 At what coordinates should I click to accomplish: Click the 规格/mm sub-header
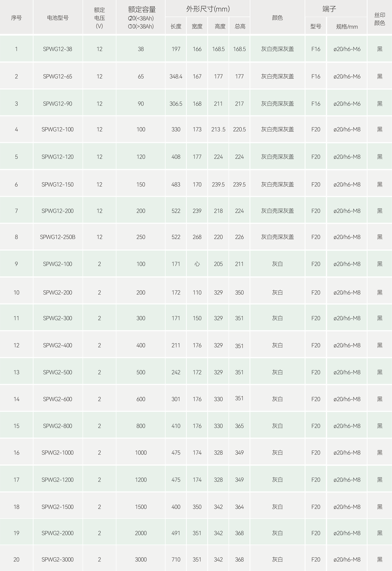point(347,27)
